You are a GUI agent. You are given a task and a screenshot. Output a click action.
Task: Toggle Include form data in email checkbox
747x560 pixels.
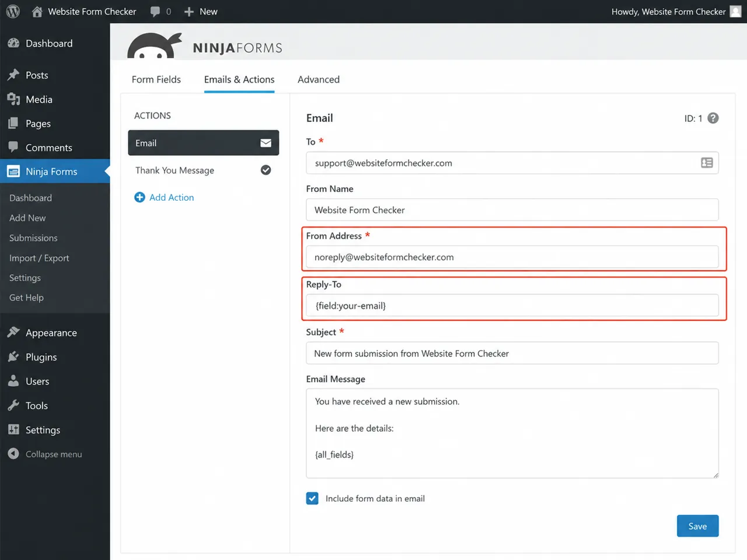point(312,498)
